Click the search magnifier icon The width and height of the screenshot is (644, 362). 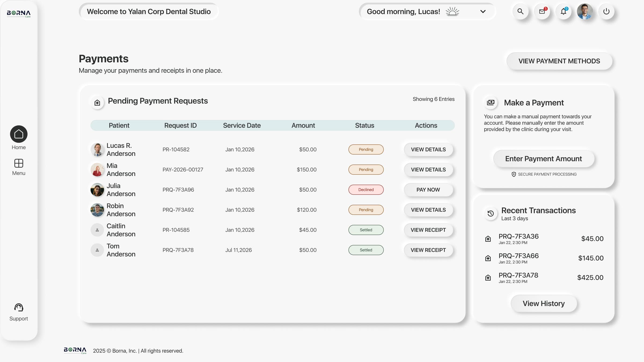(x=520, y=12)
